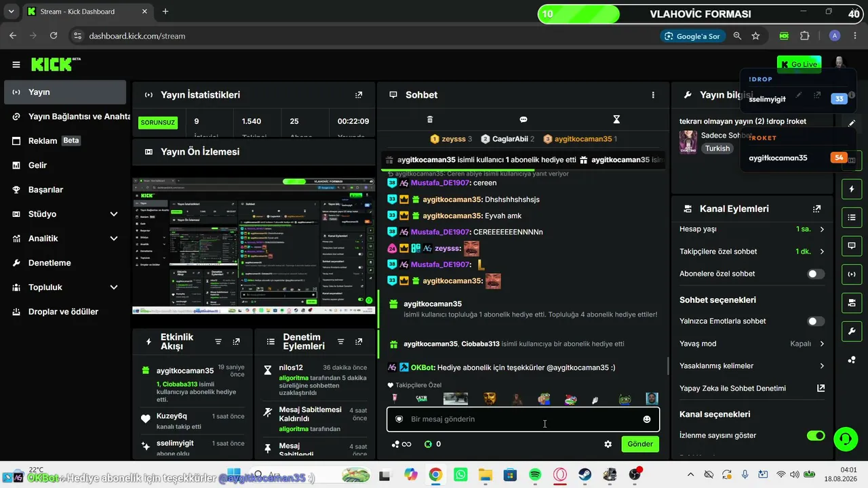Screen dimensions: 868x488
Task: Open Spotify from the taskbar
Action: [x=535, y=474]
